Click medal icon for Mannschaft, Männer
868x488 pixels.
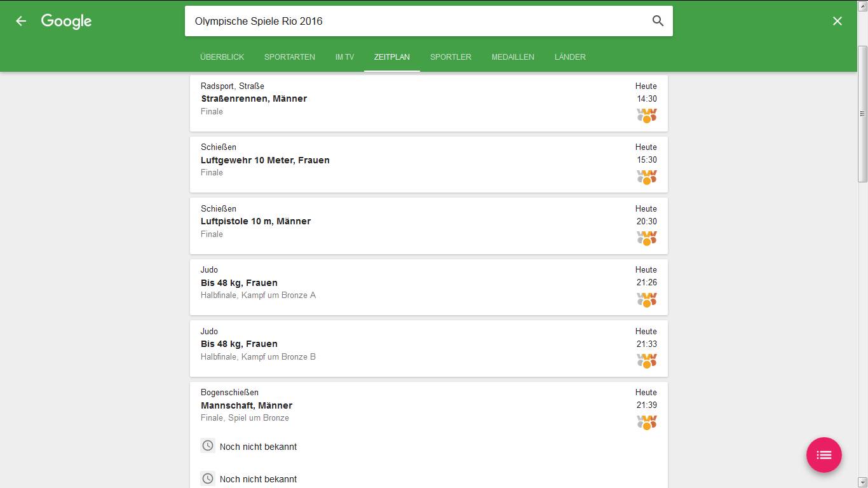(647, 423)
